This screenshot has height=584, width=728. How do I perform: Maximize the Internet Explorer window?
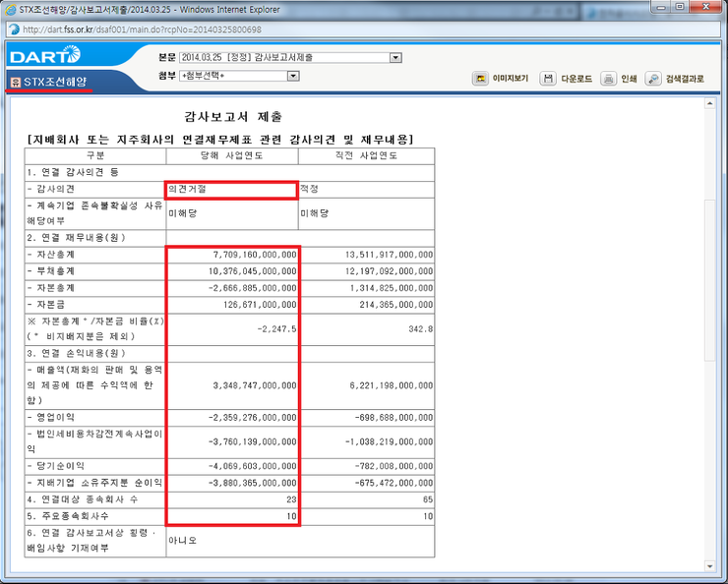pos(680,7)
